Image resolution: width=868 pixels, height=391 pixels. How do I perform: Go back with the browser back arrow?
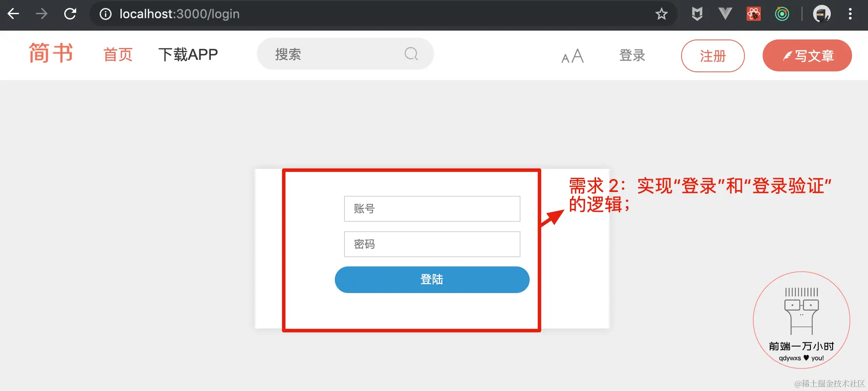[x=13, y=14]
